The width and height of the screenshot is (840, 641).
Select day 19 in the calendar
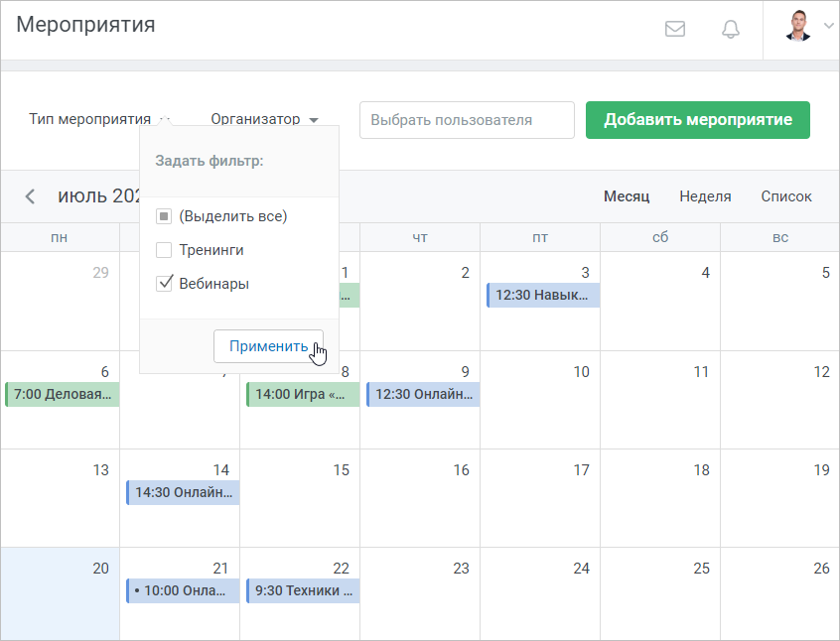pyautogui.click(x=780, y=498)
